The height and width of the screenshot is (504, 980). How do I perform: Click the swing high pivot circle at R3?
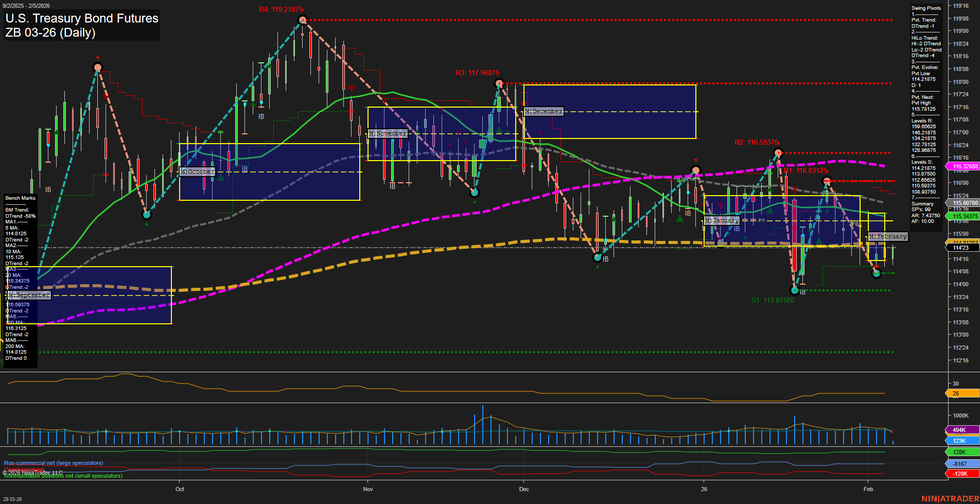pos(498,83)
